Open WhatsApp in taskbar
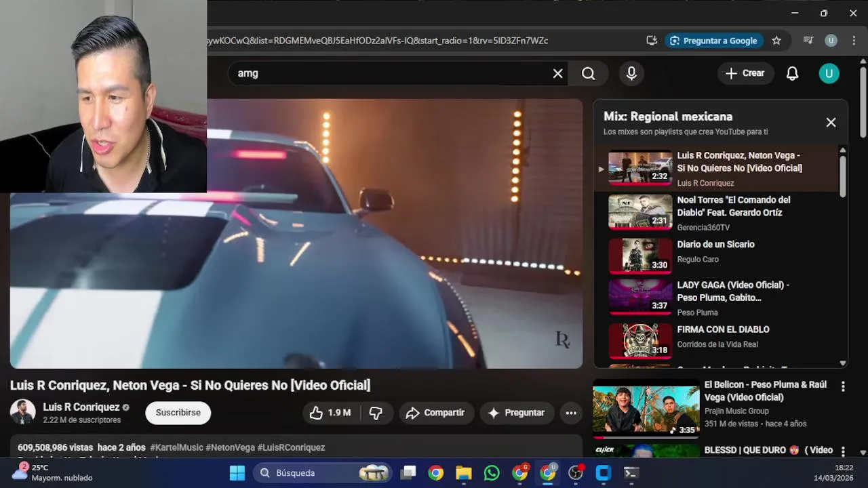Viewport: 868px width, 488px height. tap(492, 473)
